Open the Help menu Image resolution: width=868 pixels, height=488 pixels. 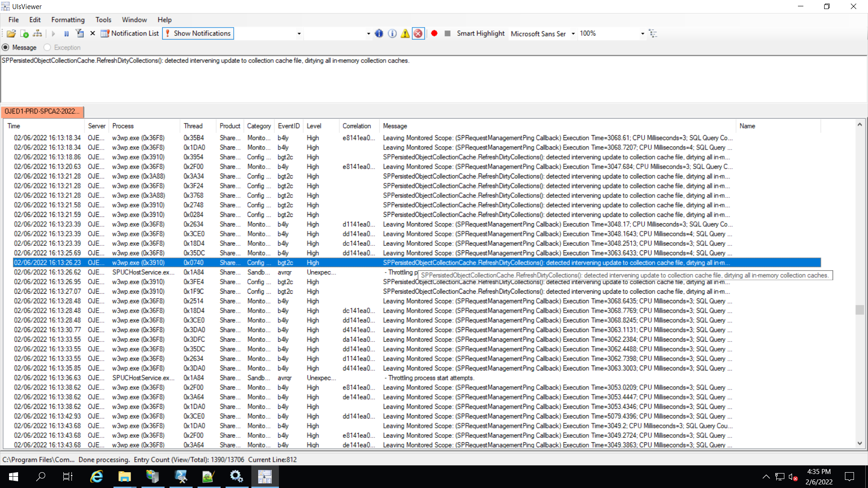165,20
